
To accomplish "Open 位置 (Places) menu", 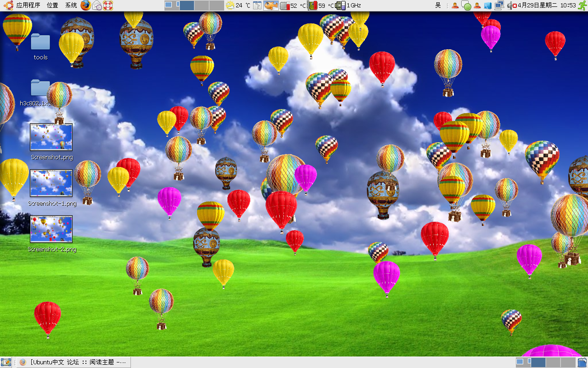I will 52,6.
